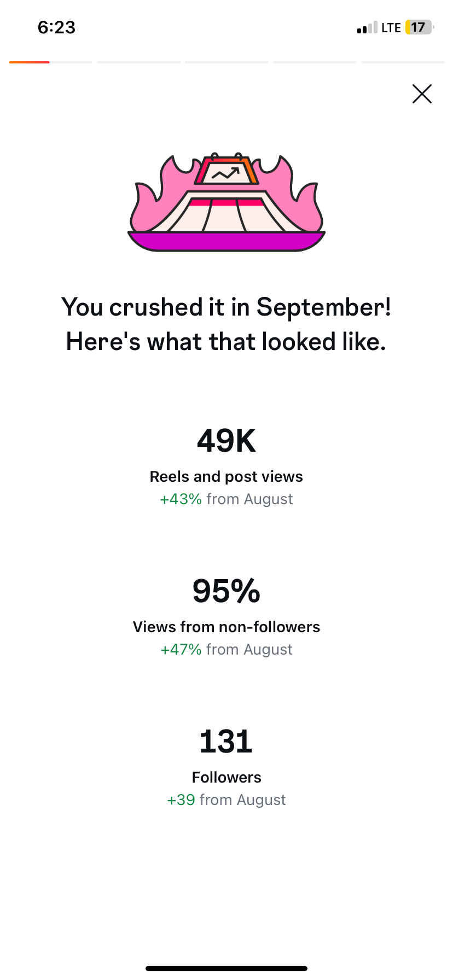
Task: Jump to third story progress segment
Action: (226, 62)
